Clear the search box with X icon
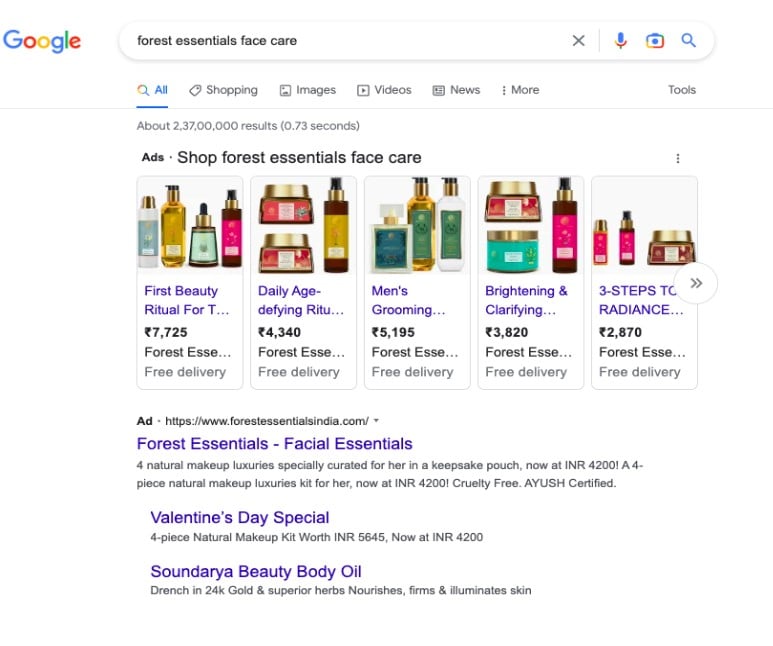Viewport: 773px width, 646px height. (x=579, y=40)
